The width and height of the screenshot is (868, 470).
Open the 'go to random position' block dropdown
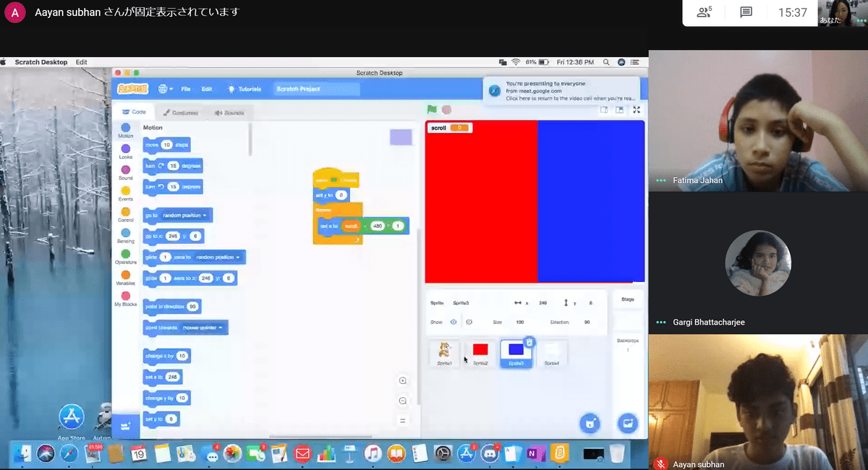(184, 215)
